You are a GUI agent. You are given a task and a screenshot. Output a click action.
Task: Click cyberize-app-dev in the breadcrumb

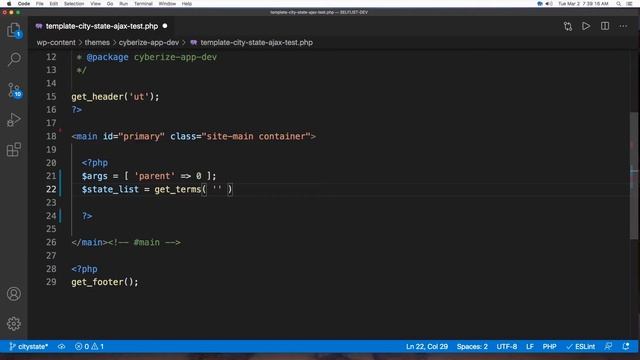tap(149, 42)
